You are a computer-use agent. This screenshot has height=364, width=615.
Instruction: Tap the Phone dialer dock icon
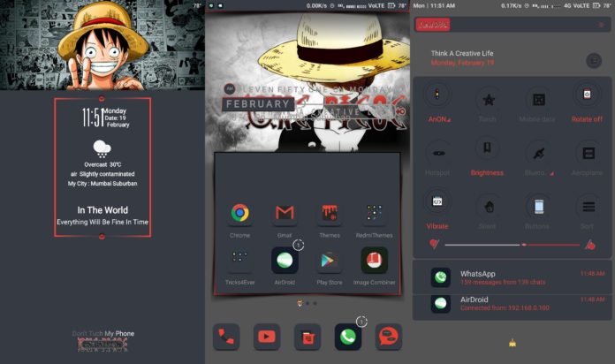226,337
